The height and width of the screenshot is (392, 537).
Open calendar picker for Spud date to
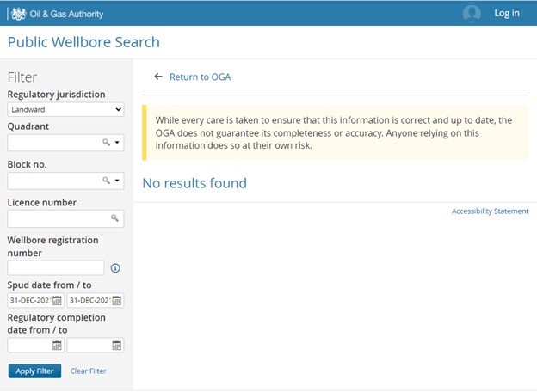(x=117, y=300)
